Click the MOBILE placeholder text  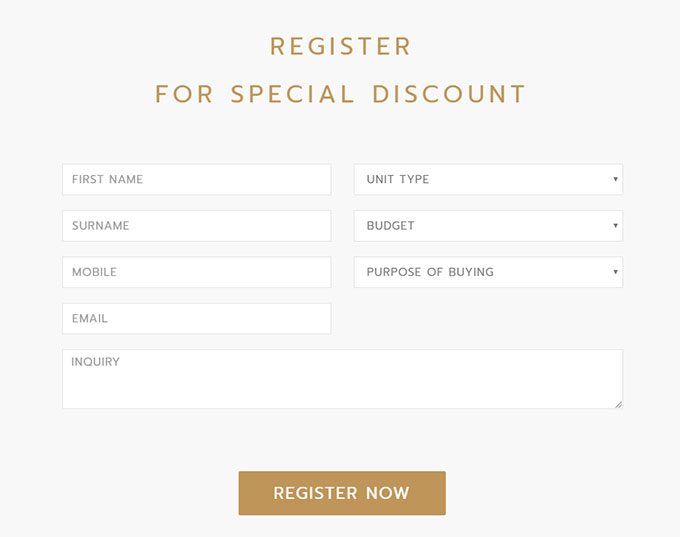pyautogui.click(x=95, y=272)
